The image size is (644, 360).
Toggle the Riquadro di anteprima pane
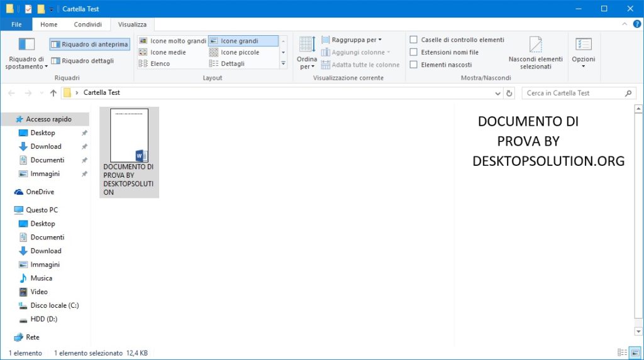pos(89,45)
